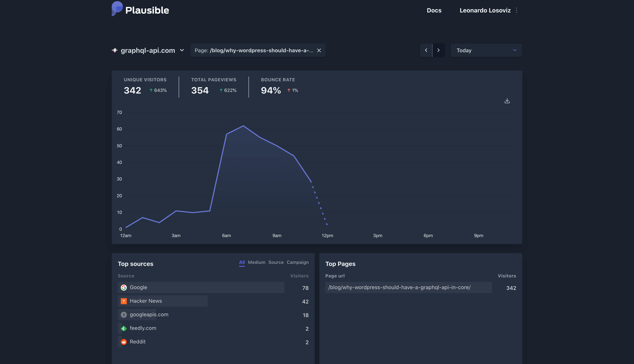Click the chart peak near 7am

point(243,126)
